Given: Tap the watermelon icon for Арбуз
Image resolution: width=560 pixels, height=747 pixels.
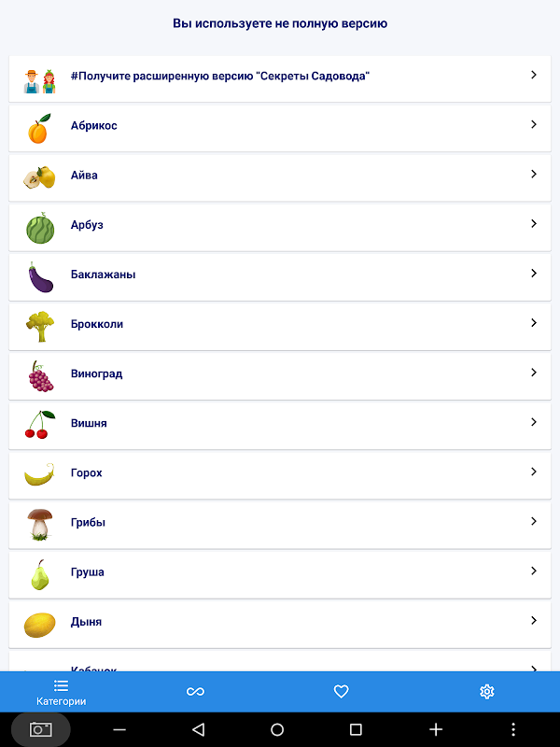Looking at the screenshot, I should coord(40,228).
